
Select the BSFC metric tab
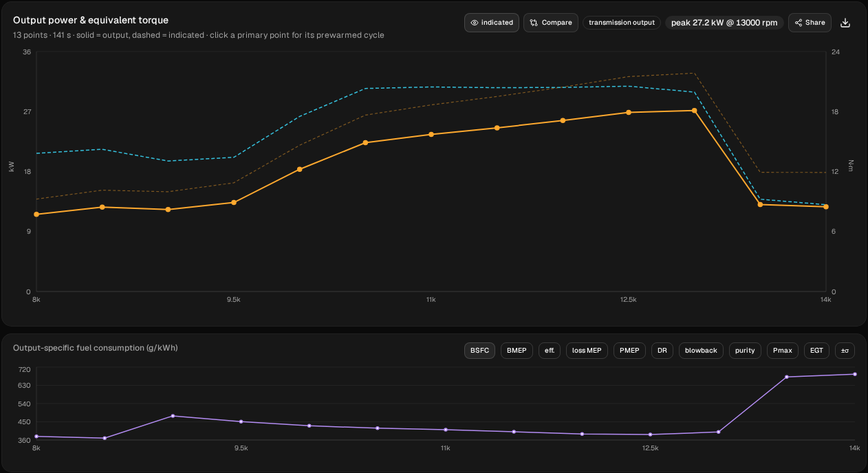[x=479, y=351]
